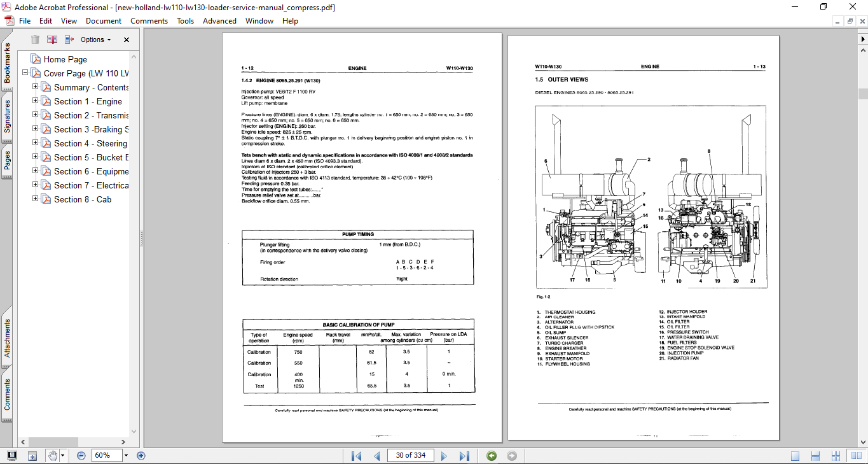Open the bookmarks Options menu button

coord(95,39)
